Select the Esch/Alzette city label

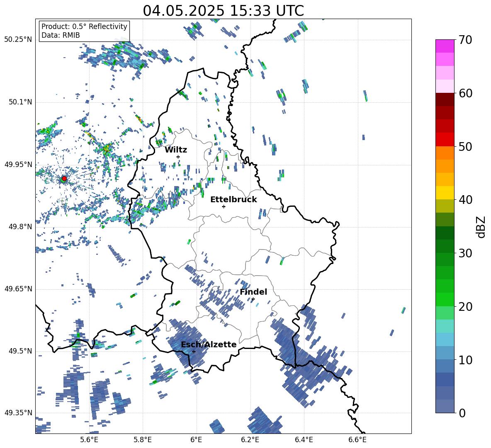pos(209,344)
